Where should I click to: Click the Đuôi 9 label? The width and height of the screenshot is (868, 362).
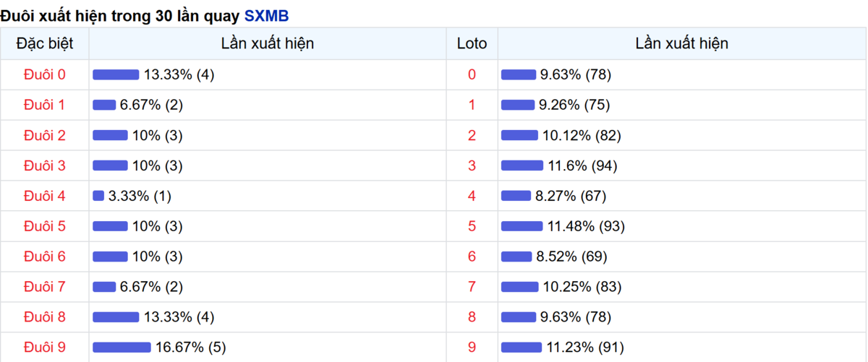pos(44,348)
